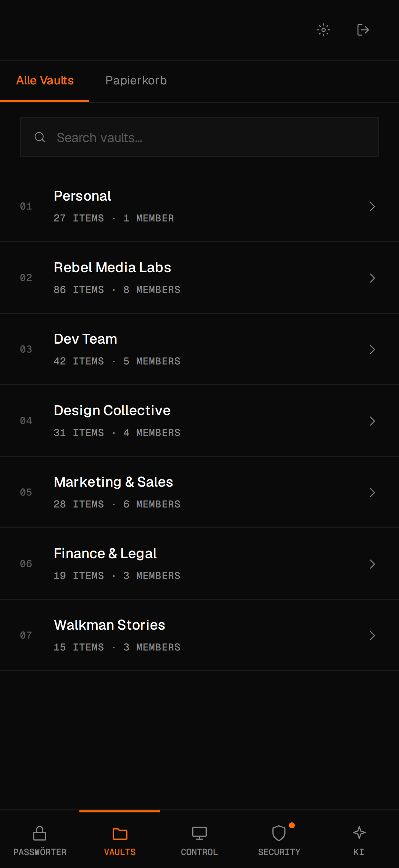Expand Rebel Media Labs chevron
399x868 pixels.
tap(372, 278)
